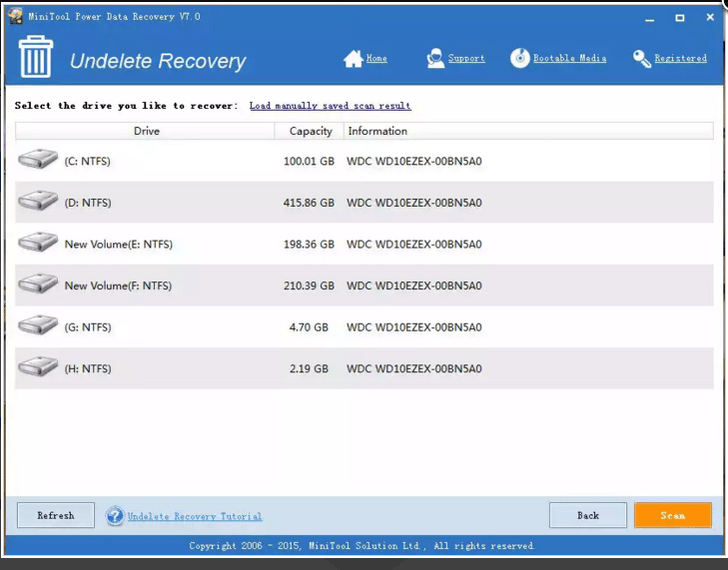Minimize the MiniTool window
Screen dimensions: 728x570
pos(649,19)
